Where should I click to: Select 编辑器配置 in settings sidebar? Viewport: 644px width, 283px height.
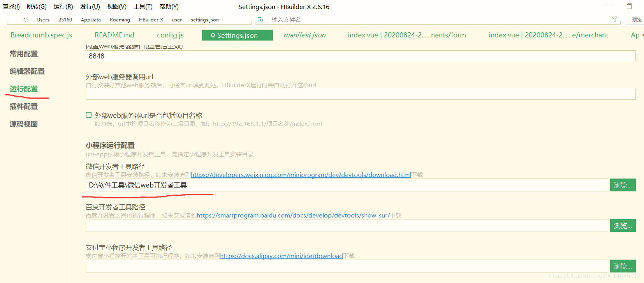pos(27,71)
